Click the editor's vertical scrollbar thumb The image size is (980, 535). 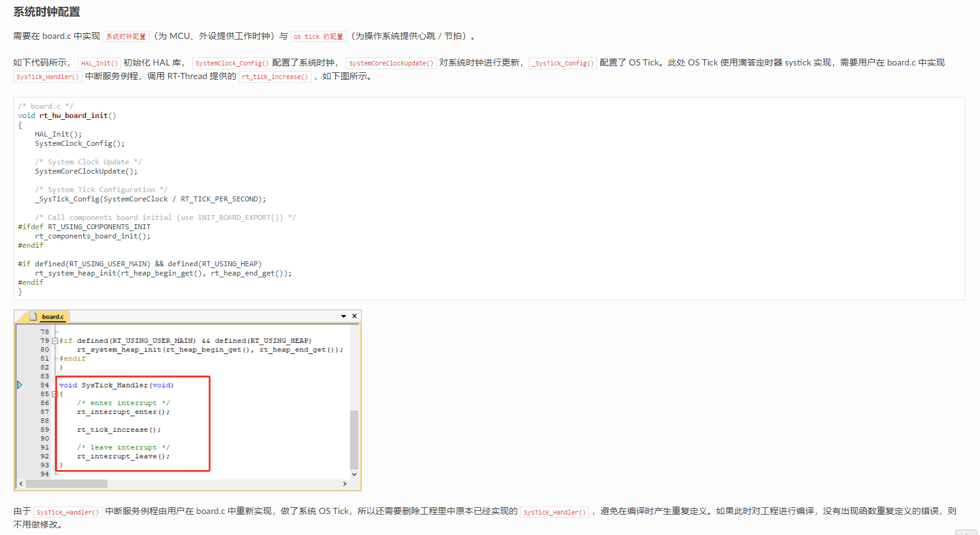[x=354, y=439]
